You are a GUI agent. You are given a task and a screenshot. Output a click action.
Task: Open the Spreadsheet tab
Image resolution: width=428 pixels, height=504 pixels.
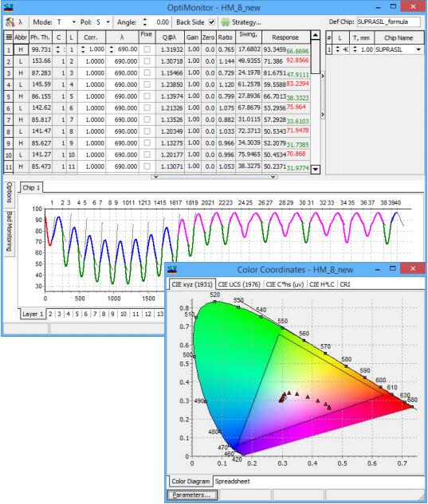[x=233, y=481]
